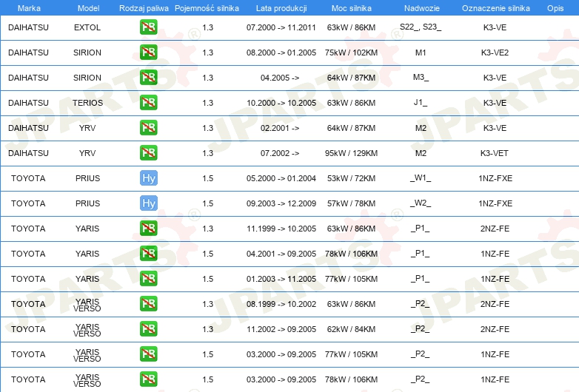Click power value 53kW / 72KM
Viewport: 579px width, 392px height.
click(351, 178)
